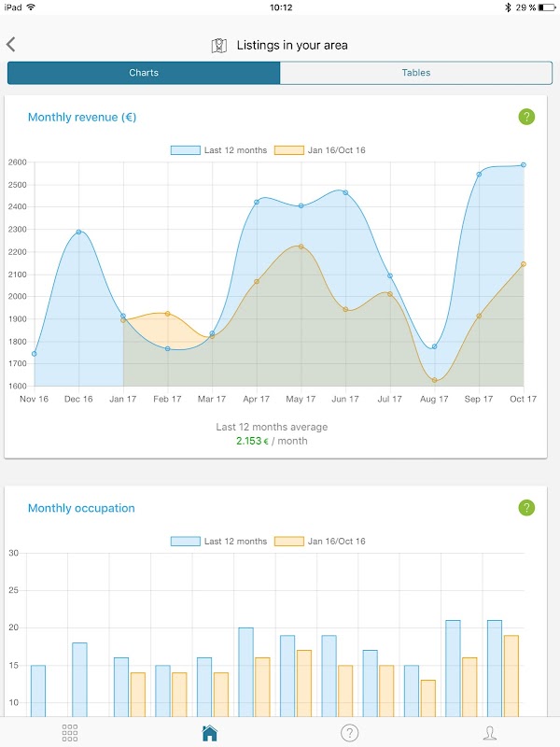Tap the 'Listings in your area' title

(x=292, y=45)
